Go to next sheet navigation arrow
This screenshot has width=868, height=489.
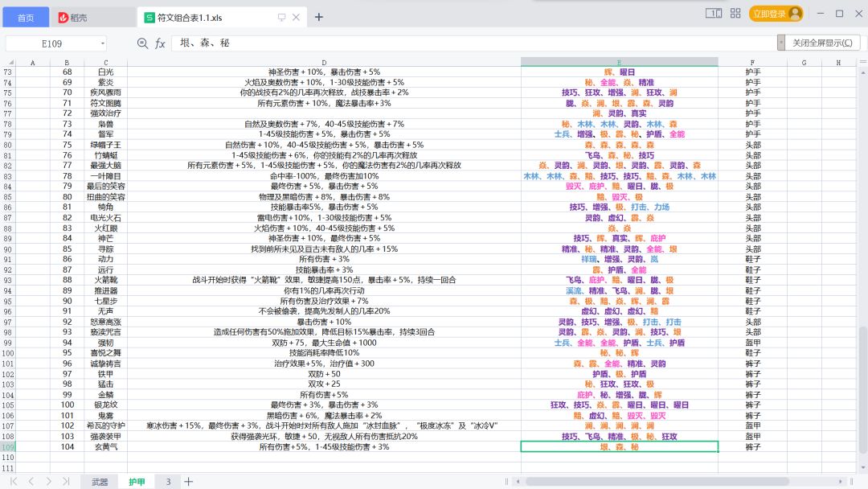[x=49, y=481]
